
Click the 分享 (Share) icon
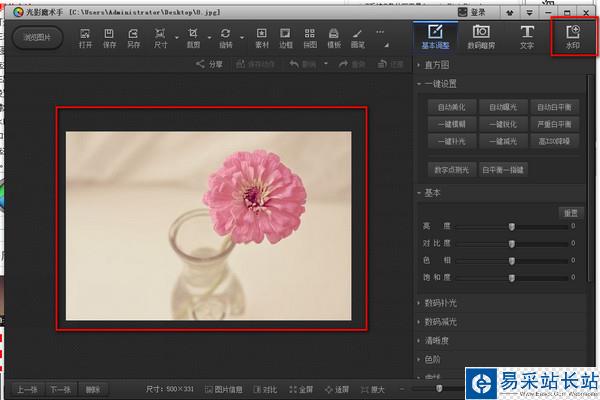209,64
